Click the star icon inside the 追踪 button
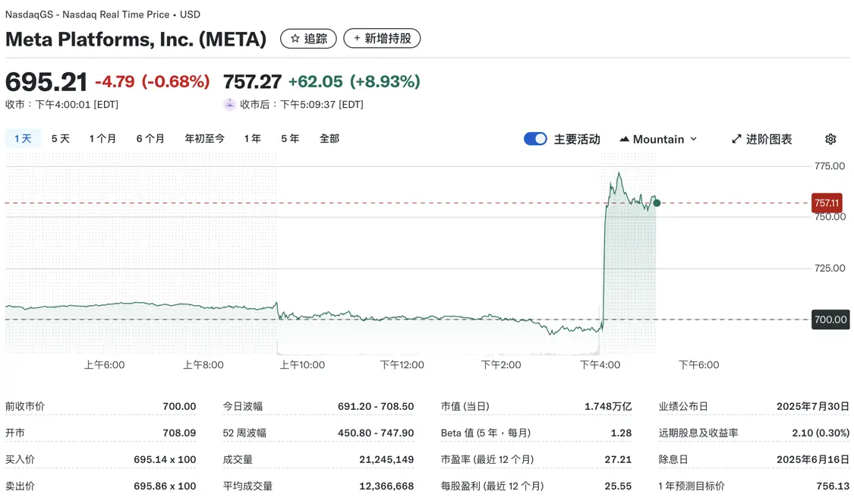 (x=296, y=38)
